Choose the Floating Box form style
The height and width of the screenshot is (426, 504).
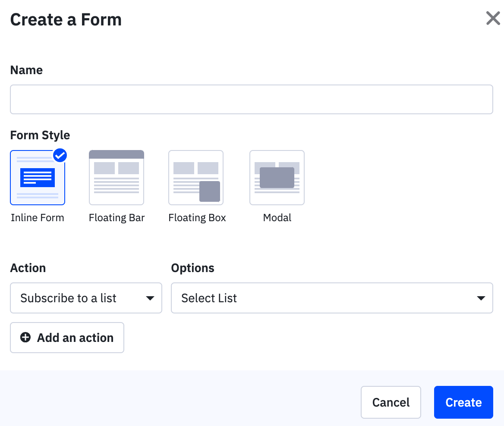click(196, 177)
